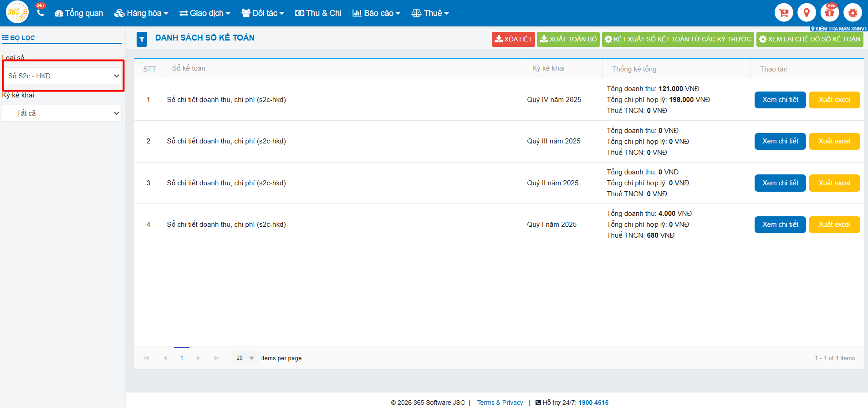Click the XUẤT TOÀN BỘ button

click(568, 39)
